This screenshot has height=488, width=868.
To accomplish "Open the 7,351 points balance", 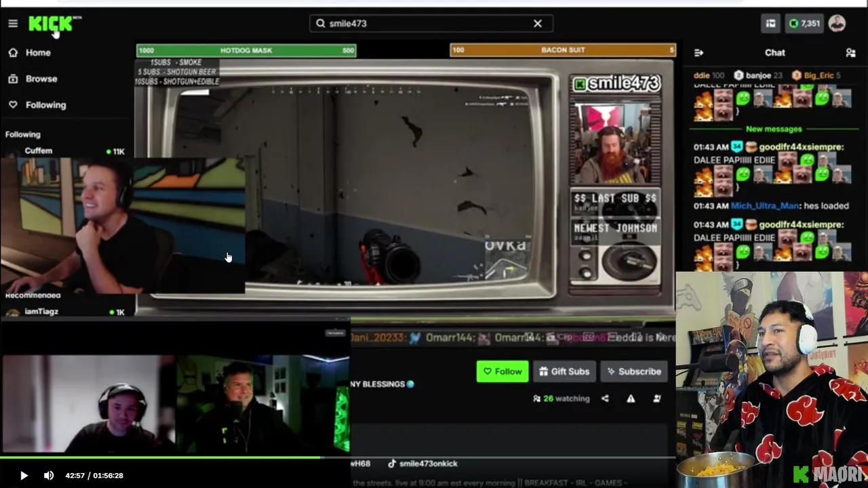I will click(x=804, y=24).
